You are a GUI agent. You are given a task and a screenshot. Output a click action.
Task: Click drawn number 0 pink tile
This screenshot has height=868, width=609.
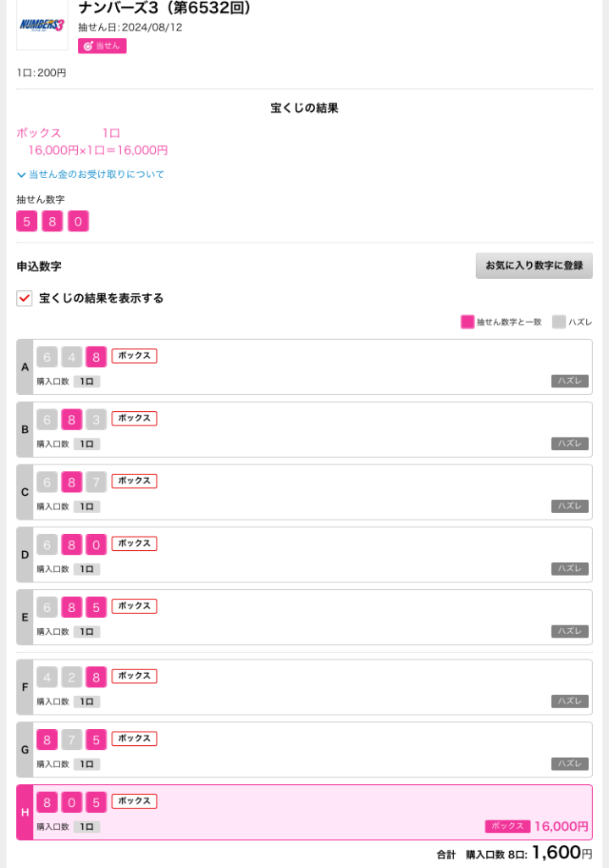tap(78, 221)
